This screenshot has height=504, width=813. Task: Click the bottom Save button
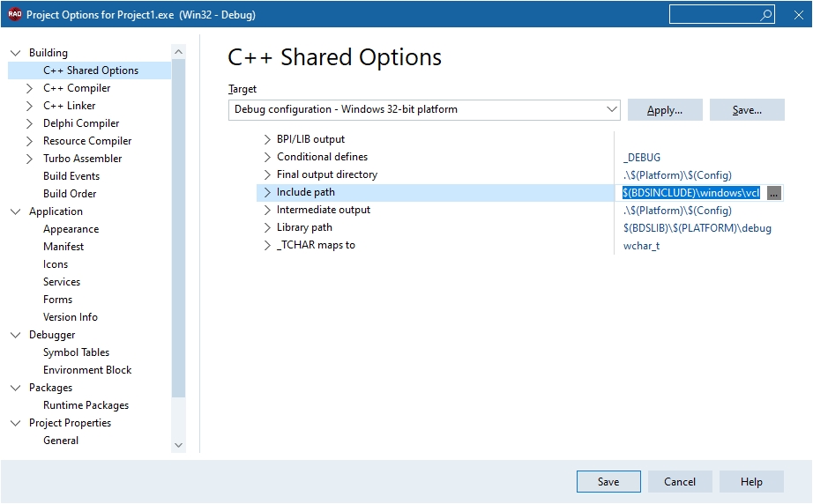pos(608,482)
